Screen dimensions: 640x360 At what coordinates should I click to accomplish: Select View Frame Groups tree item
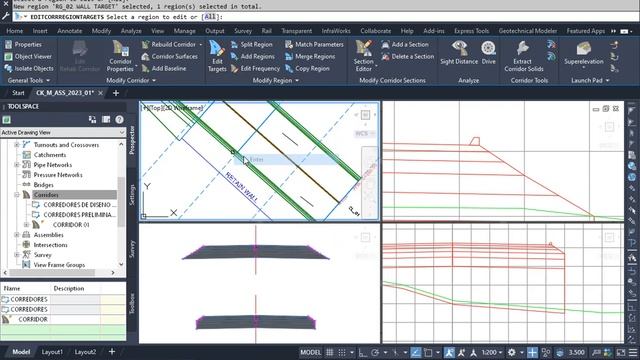(59, 265)
